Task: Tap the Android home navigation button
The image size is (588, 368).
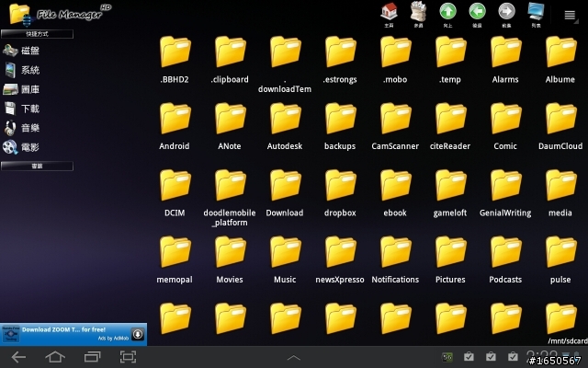Action: pos(55,357)
